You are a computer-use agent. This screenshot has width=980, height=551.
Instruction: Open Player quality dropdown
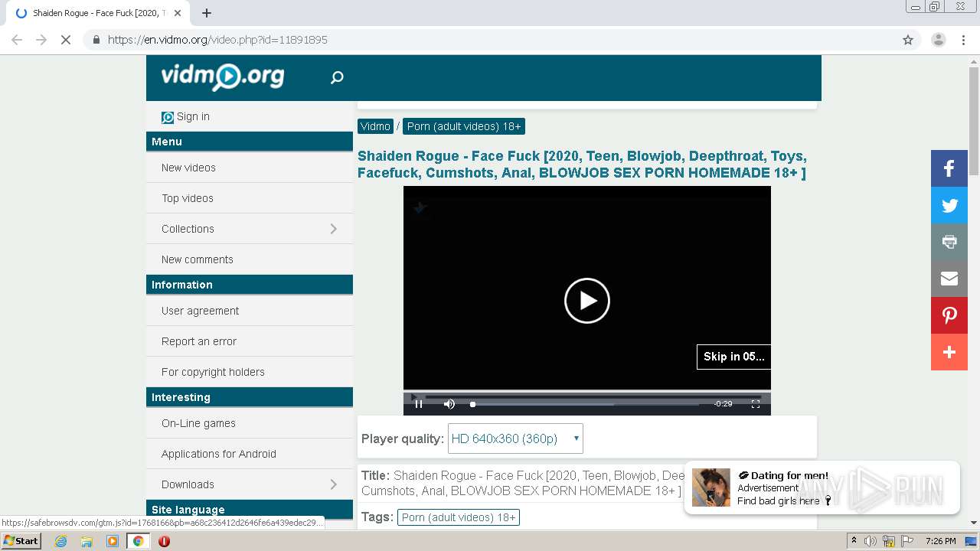click(x=515, y=439)
